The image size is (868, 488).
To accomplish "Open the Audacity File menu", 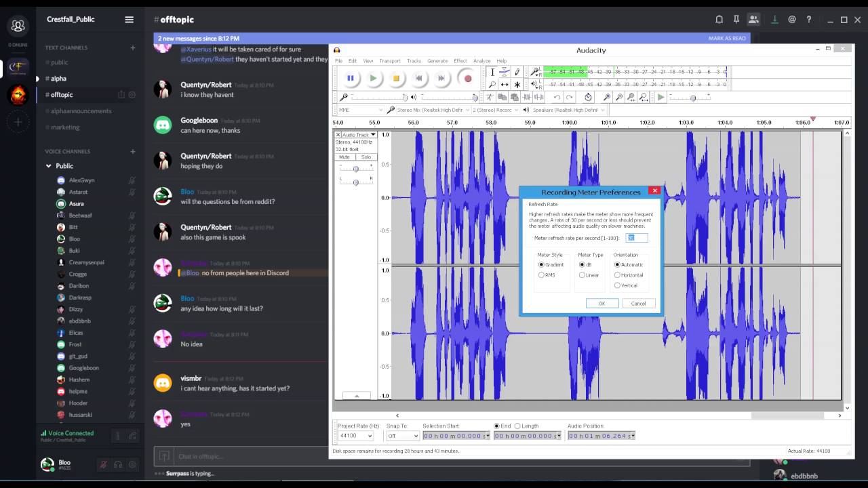I will tap(338, 61).
